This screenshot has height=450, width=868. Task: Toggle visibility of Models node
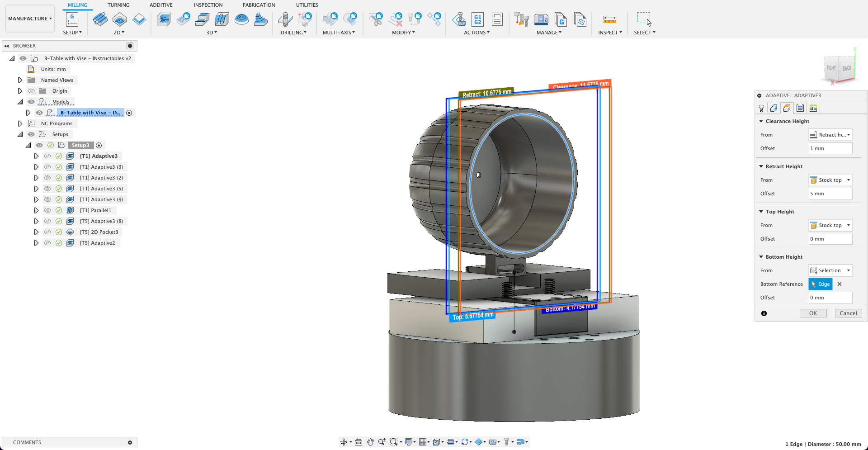click(x=31, y=102)
